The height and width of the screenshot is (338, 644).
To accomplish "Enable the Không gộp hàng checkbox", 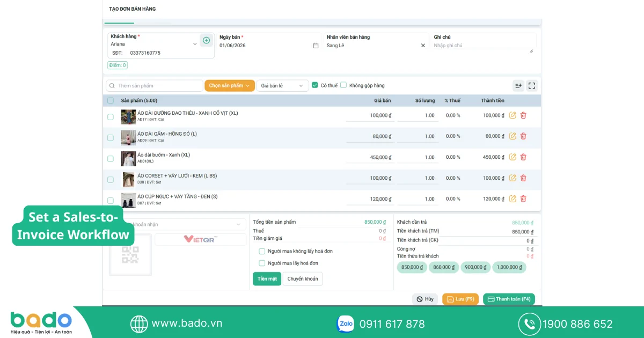I will pos(343,85).
